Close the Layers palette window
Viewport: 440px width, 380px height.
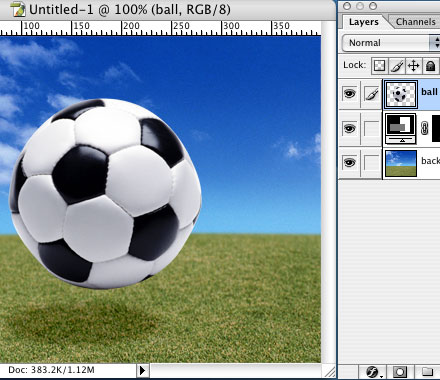tap(347, 6)
